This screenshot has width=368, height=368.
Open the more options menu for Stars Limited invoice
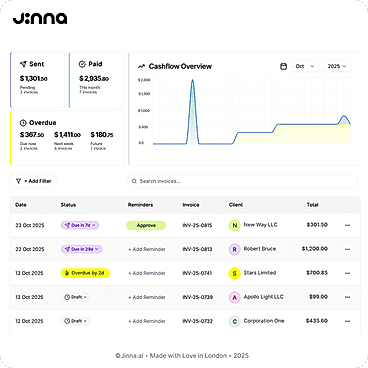[347, 273]
